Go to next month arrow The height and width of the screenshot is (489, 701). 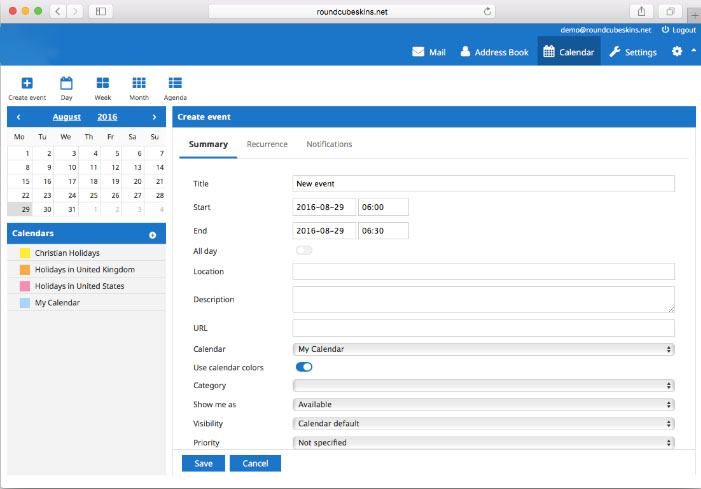154,117
